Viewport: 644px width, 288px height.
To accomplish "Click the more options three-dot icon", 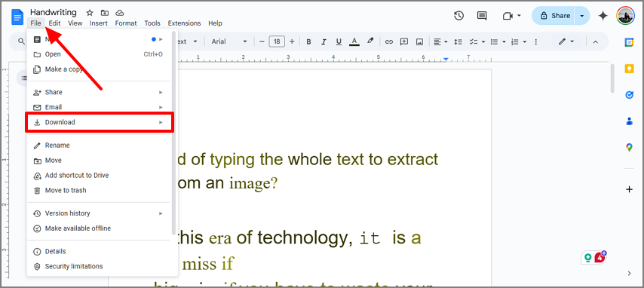I will 535,41.
